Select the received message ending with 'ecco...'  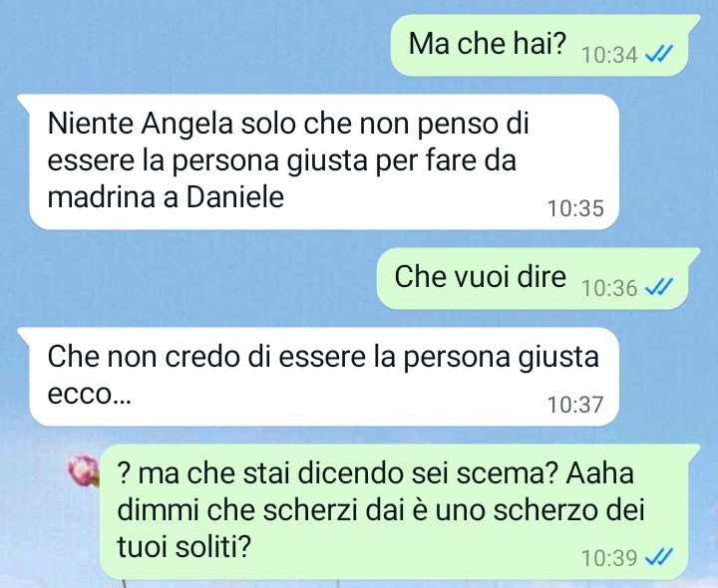point(318,377)
